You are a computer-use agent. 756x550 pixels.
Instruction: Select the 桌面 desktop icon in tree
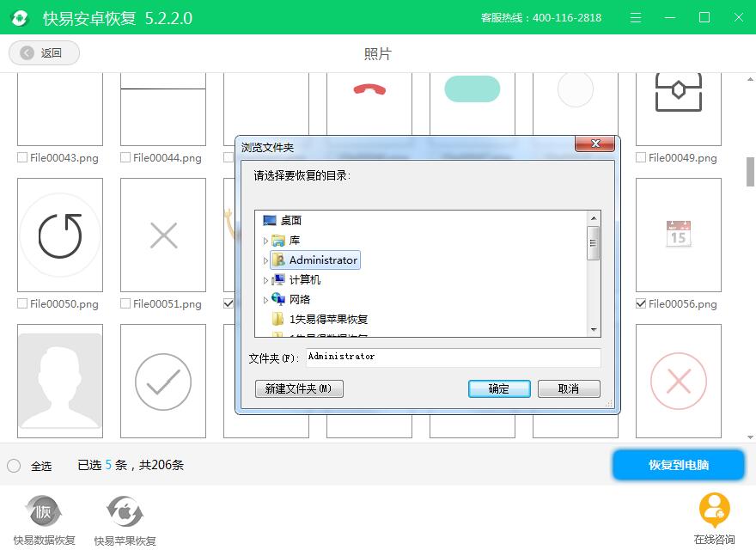point(270,221)
